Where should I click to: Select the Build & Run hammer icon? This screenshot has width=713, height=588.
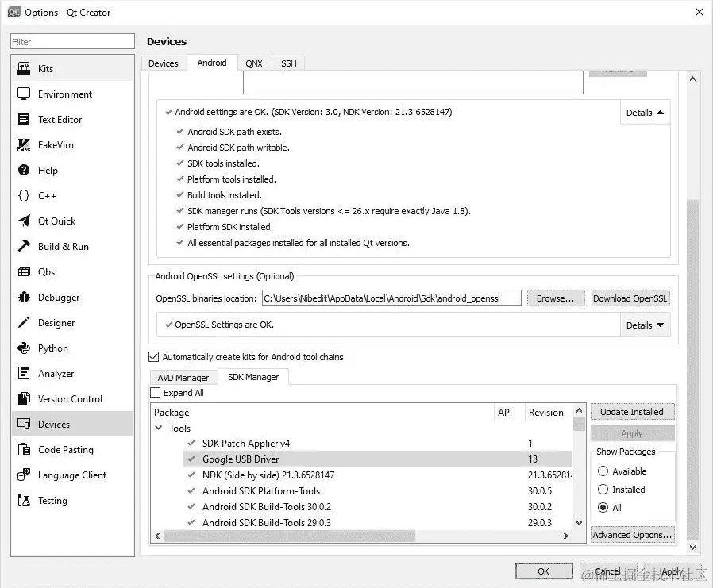24,246
